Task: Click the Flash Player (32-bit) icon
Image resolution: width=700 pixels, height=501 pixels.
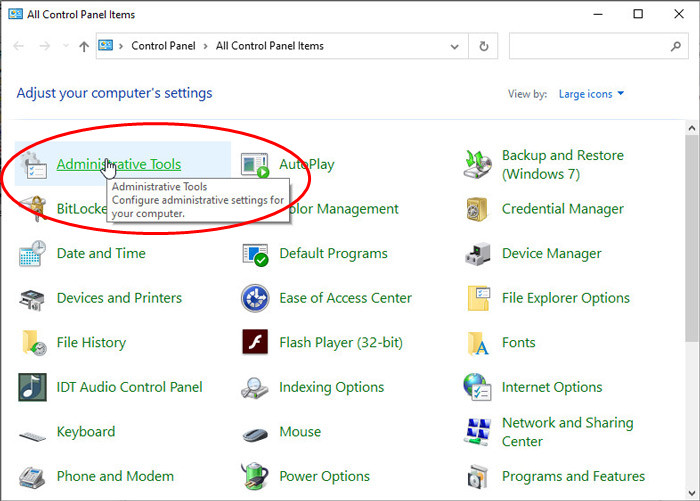Action: tap(255, 343)
